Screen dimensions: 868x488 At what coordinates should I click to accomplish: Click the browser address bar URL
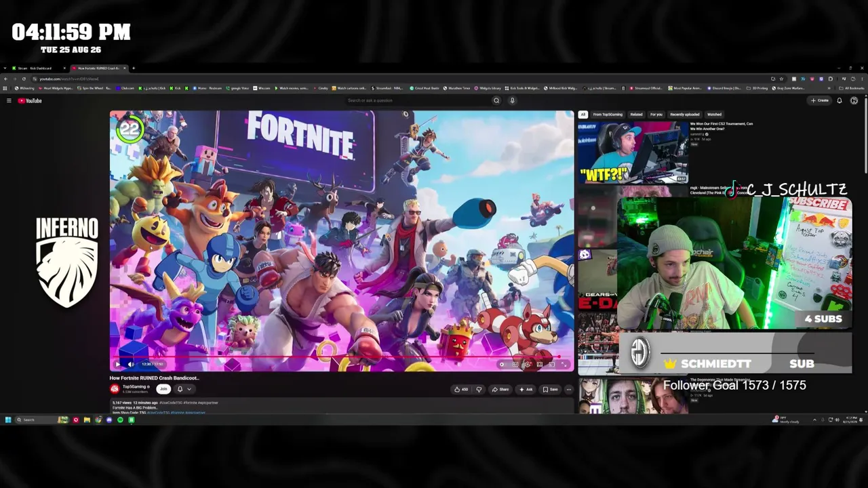pos(69,79)
